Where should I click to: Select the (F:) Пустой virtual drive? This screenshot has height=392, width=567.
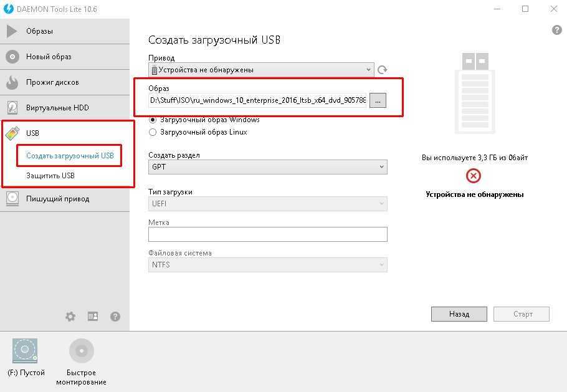[x=25, y=350]
